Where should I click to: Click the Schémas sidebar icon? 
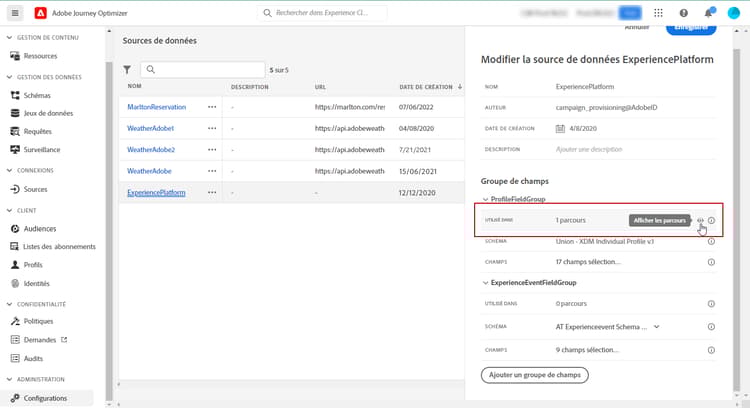(x=15, y=95)
